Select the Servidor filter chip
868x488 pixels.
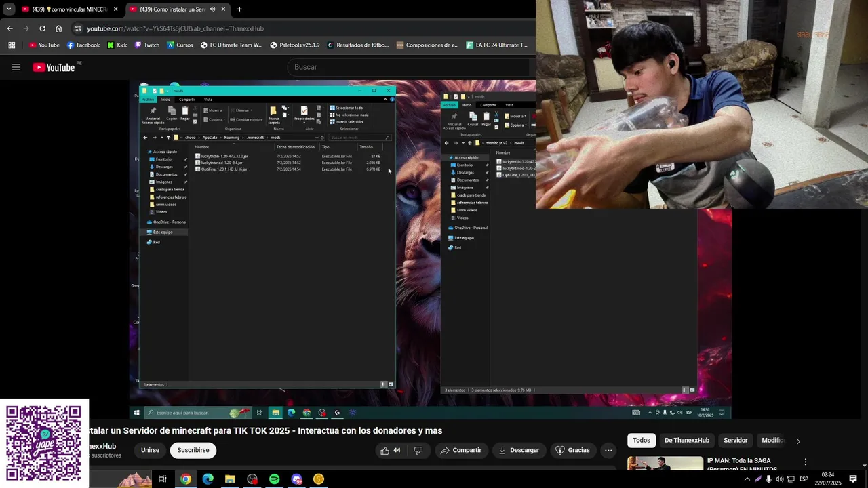[736, 441]
